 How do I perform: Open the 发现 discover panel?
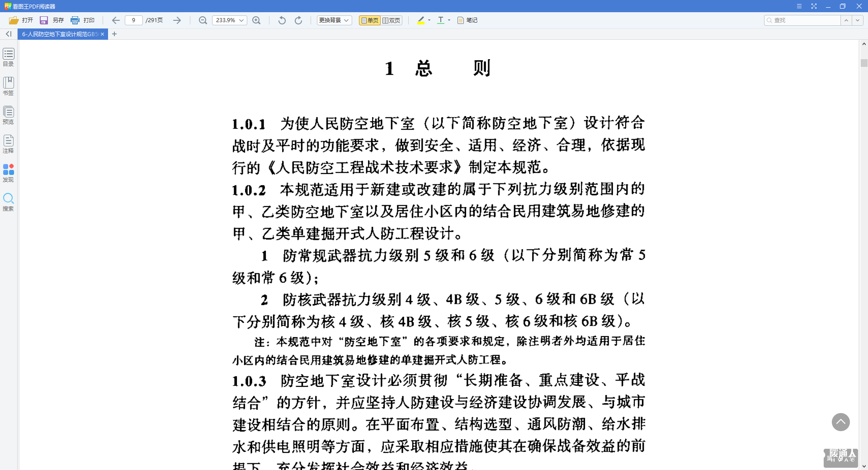click(x=8, y=173)
